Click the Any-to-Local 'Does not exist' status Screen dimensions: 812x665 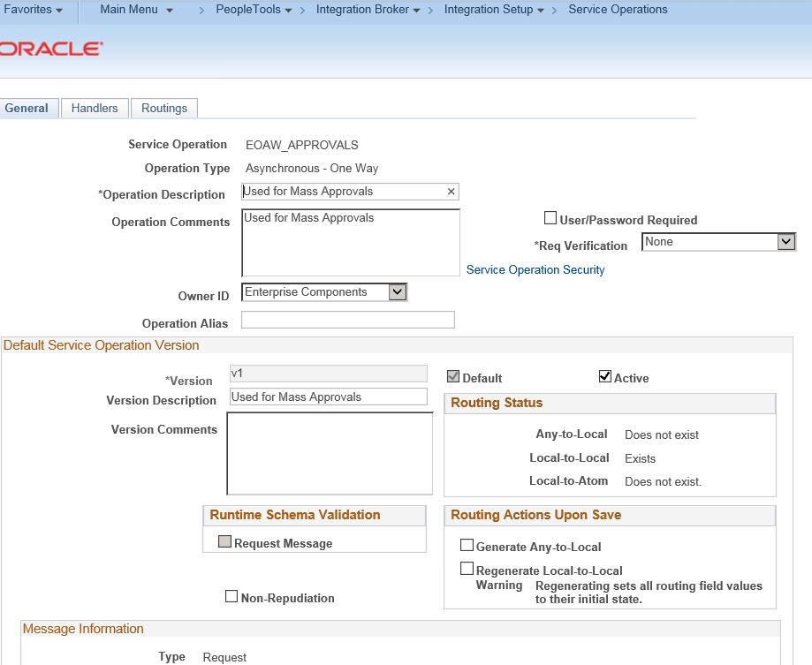661,435
